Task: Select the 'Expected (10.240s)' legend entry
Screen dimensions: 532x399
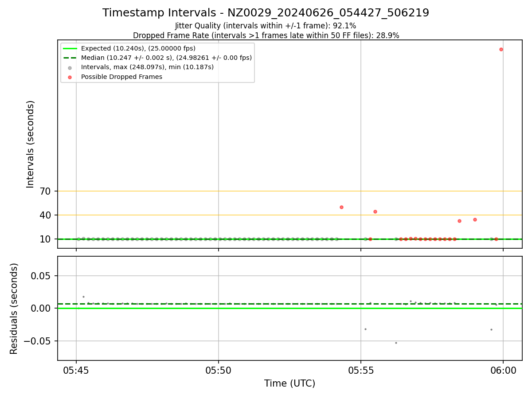Action: click(x=138, y=48)
